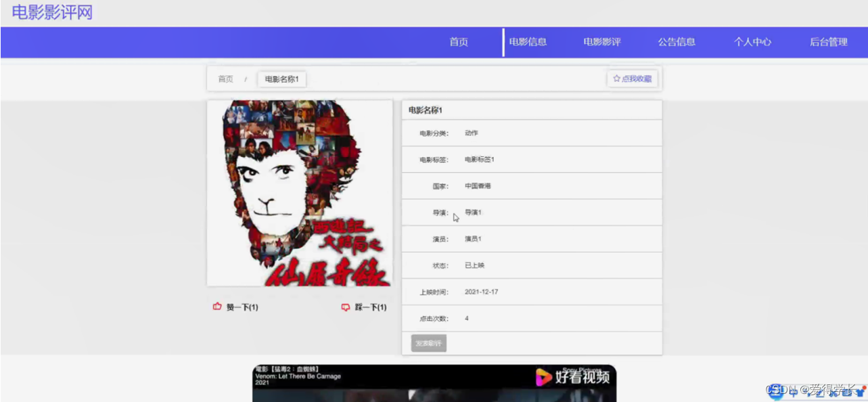Click the 发表影评 button

click(x=428, y=343)
